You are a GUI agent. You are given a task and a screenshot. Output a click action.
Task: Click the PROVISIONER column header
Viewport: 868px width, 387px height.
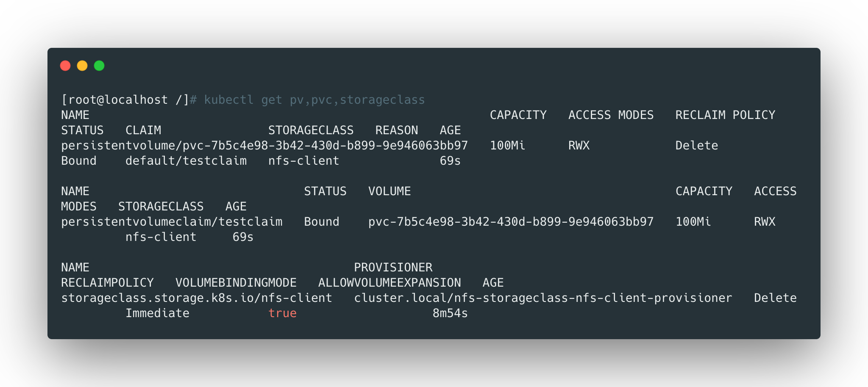393,268
